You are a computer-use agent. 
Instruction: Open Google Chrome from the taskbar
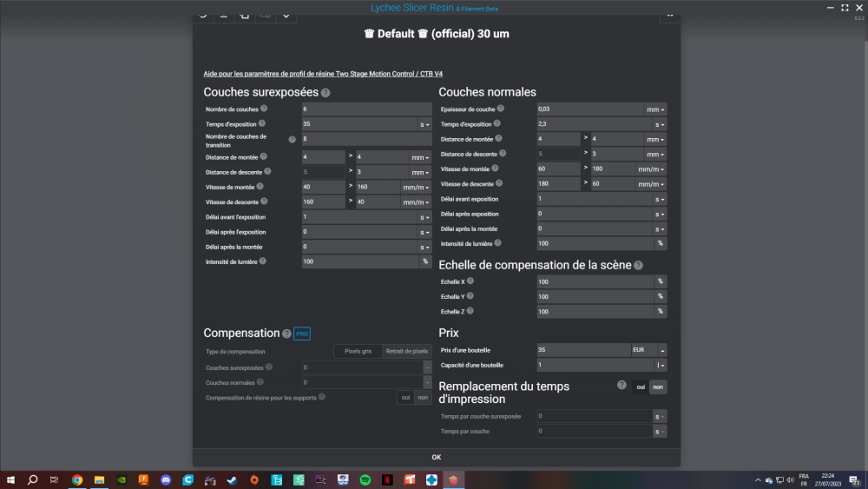(77, 480)
